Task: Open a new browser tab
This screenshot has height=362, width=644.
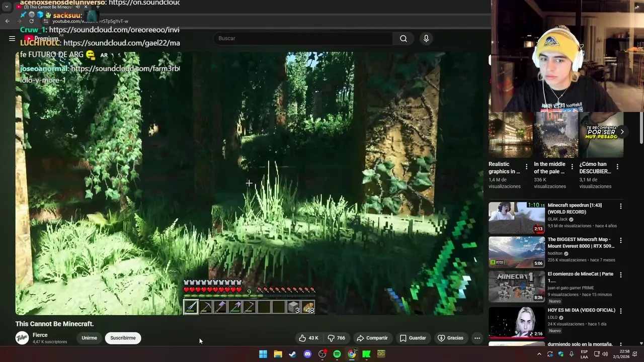Action: click(98, 7)
